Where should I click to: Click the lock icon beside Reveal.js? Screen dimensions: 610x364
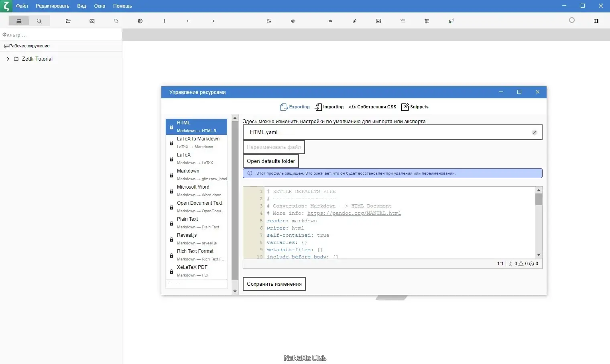(x=171, y=240)
